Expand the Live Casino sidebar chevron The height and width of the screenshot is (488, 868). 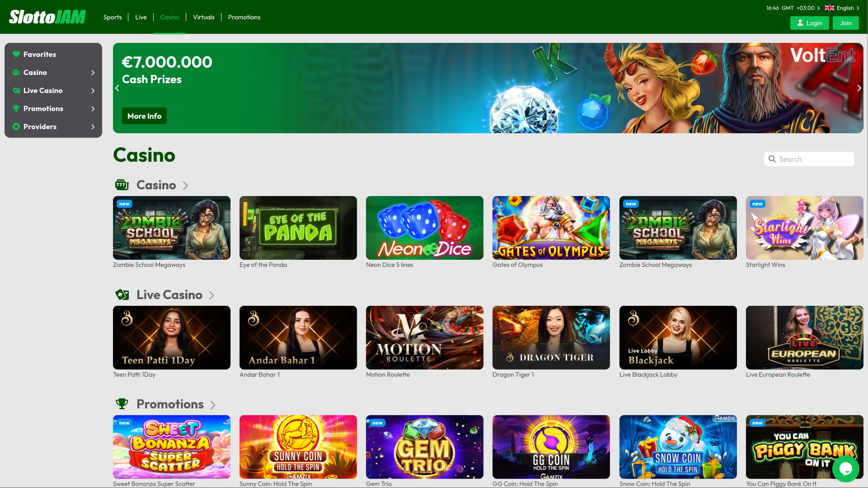click(x=93, y=91)
